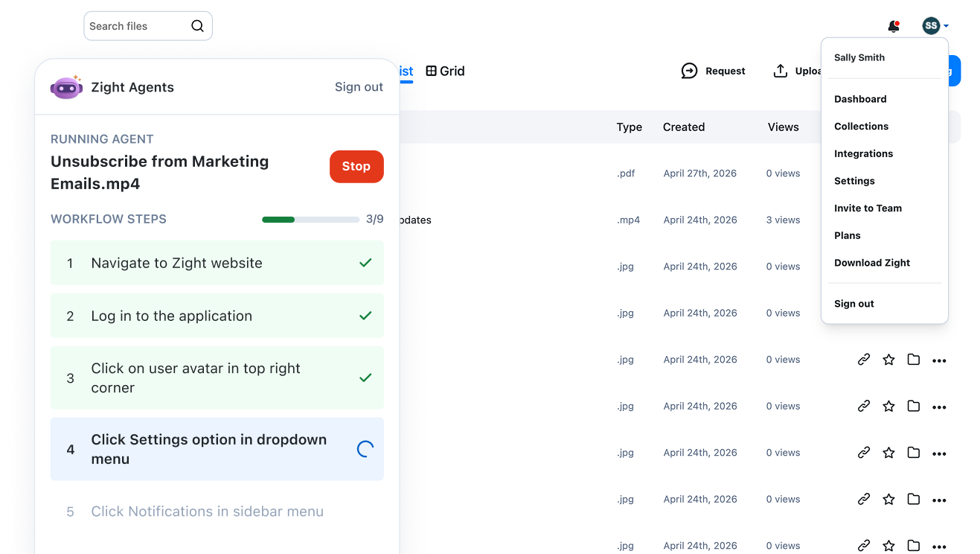
Task: Click Sign out in the Zight Agents panel
Action: [359, 87]
